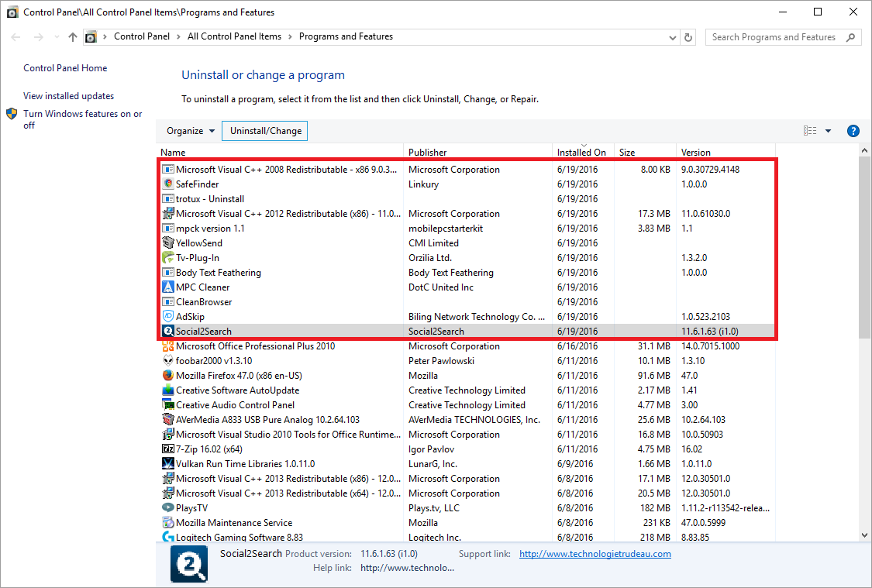Open the recent locations dropdown arrow

pyautogui.click(x=57, y=37)
